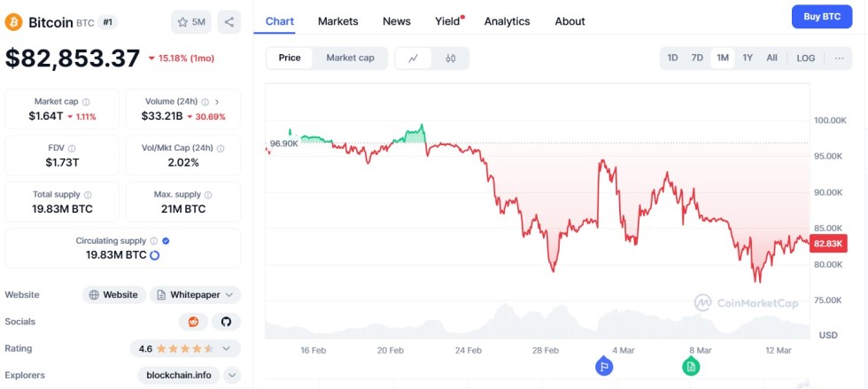Enable LOG scale on the chart
Image resolution: width=868 pixels, height=389 pixels.
click(x=805, y=58)
